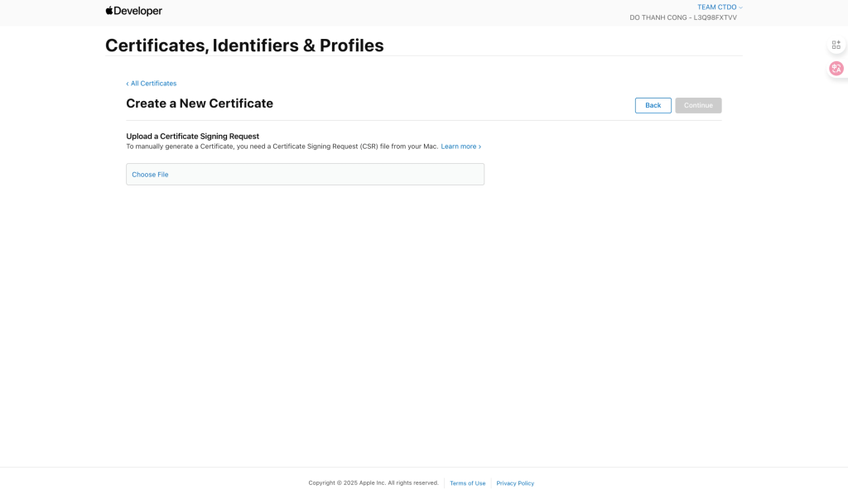Screen dimensions: 848x504
Task: Click the Certificates, Identifiers & Profiles heading
Action: point(244,46)
